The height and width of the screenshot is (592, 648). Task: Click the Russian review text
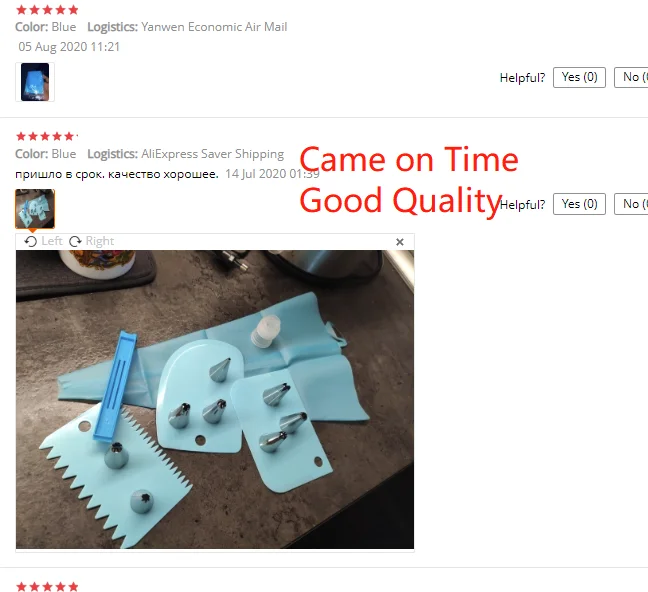tap(117, 174)
